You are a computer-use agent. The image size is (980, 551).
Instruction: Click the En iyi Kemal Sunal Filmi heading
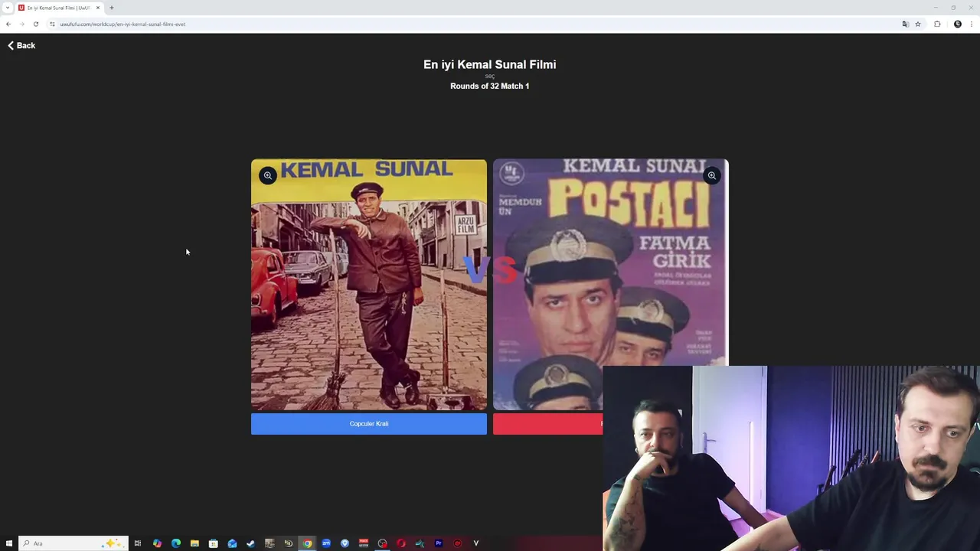(x=490, y=64)
